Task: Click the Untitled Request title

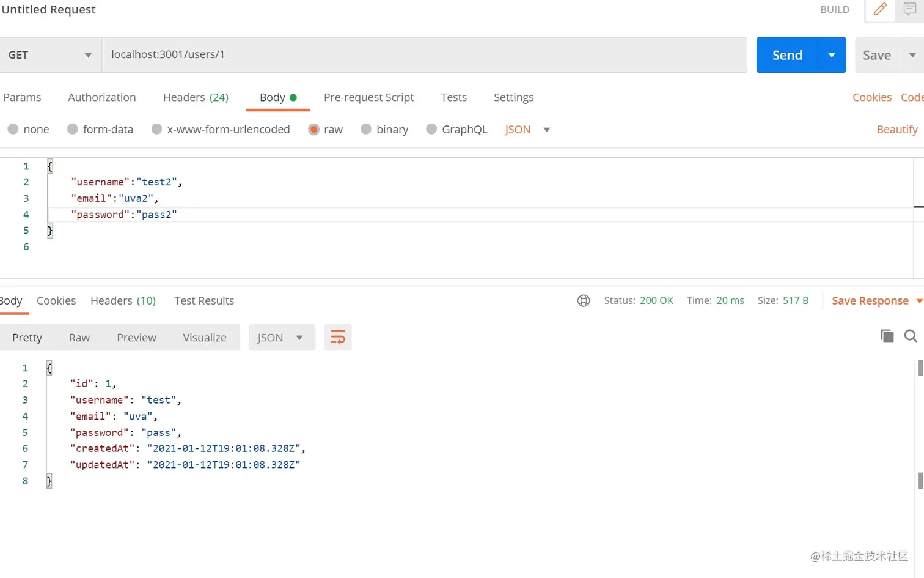Action: (x=48, y=9)
